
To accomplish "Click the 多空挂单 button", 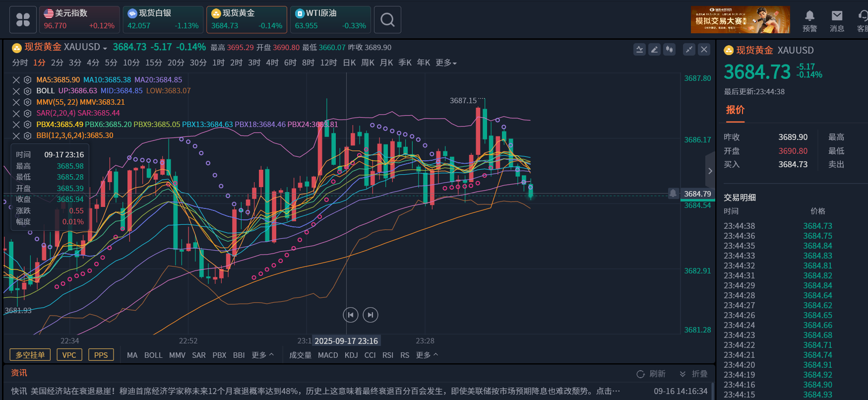I will [30, 355].
